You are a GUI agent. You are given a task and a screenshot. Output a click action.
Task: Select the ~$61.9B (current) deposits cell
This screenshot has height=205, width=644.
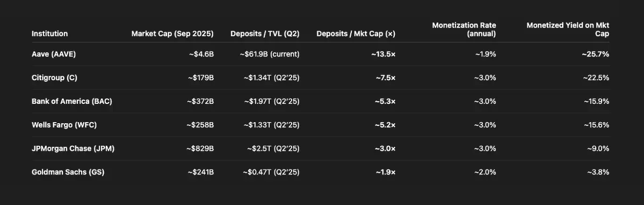[270, 54]
